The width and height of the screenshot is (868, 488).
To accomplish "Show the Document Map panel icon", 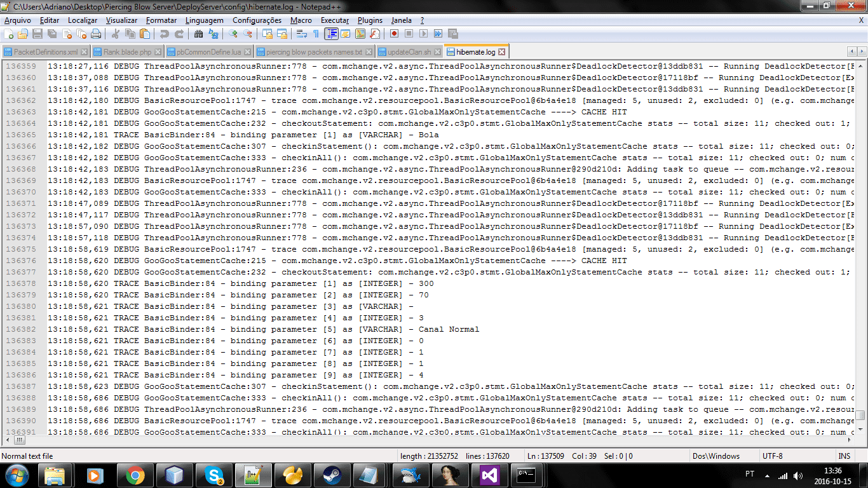I will pyautogui.click(x=360, y=33).
